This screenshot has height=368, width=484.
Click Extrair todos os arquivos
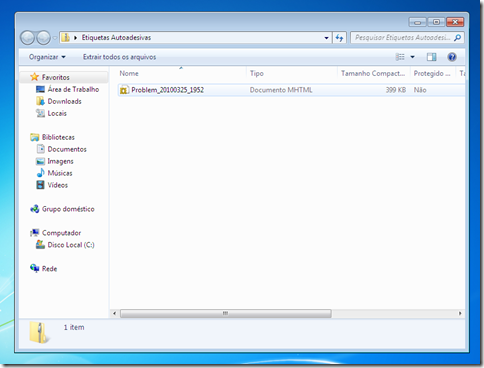click(119, 57)
